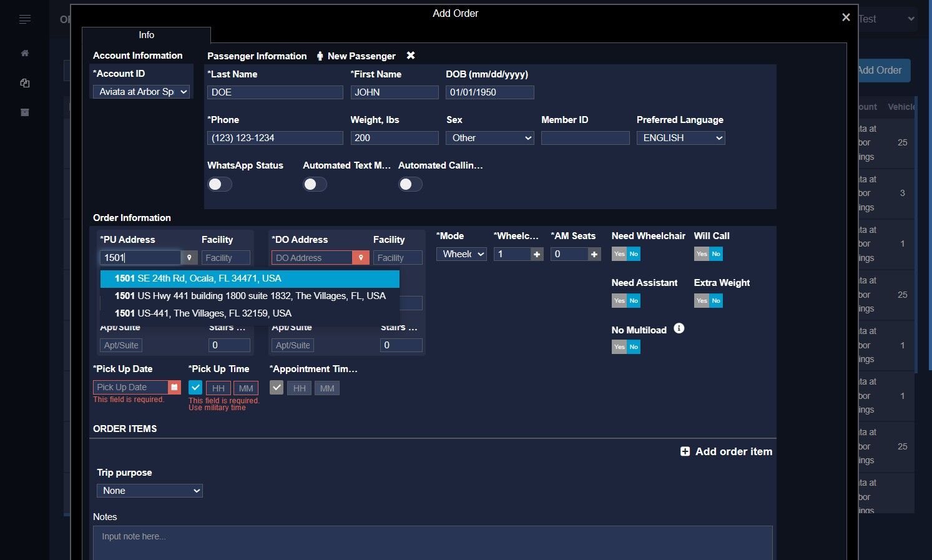Click the New Passenger button
This screenshot has width=932, height=560.
click(356, 56)
